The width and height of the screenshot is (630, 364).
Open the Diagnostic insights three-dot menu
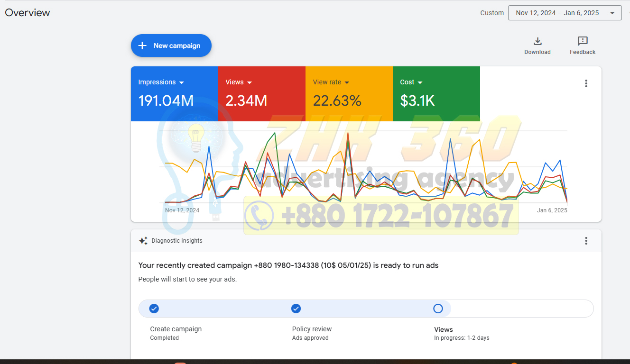pyautogui.click(x=586, y=241)
